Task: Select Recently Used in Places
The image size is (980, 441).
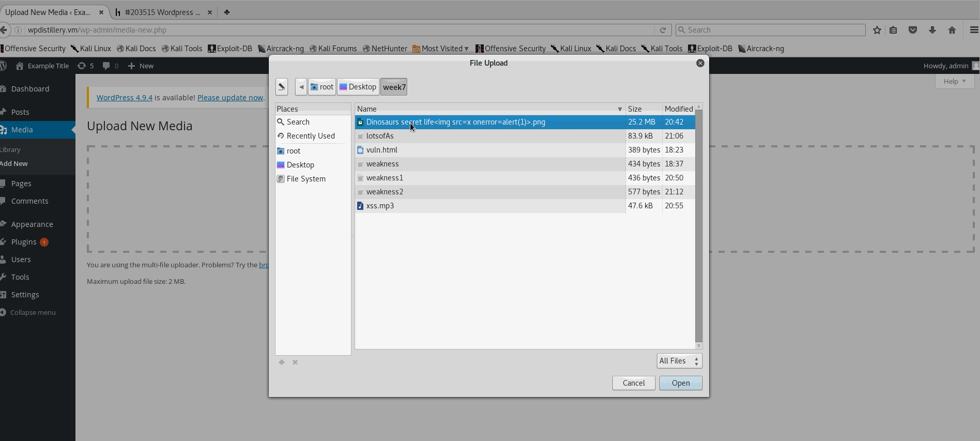Action: click(313, 136)
